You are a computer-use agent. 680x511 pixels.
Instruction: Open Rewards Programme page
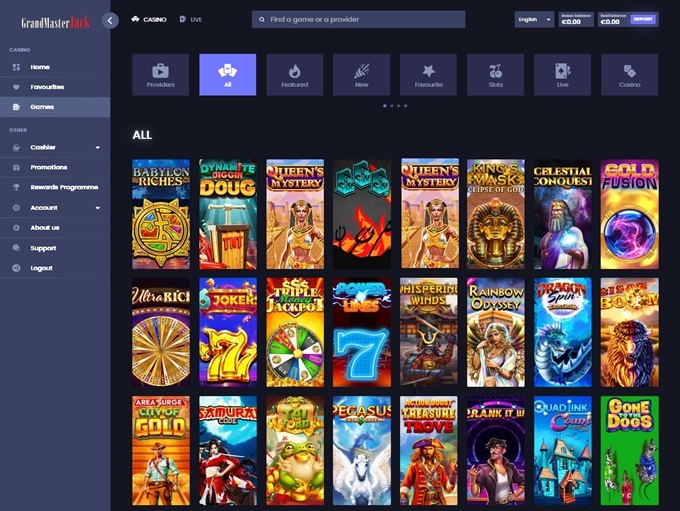click(63, 187)
